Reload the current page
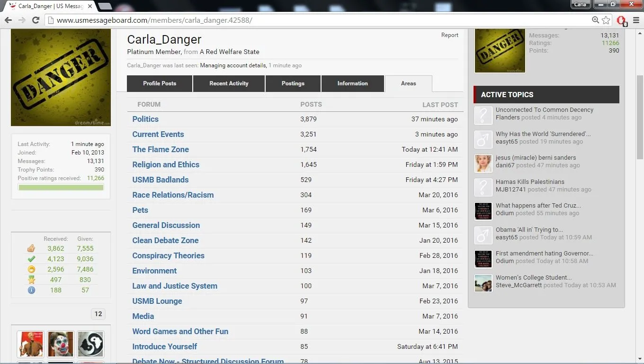 click(36, 20)
